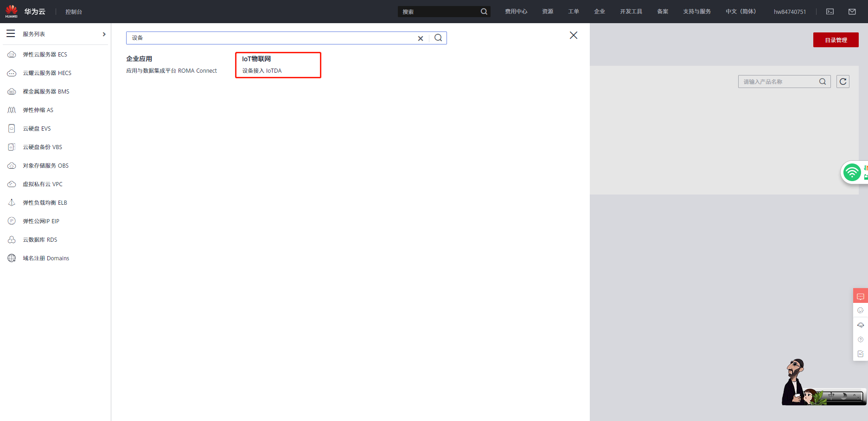Click the green Wi-Fi floating widget
The width and height of the screenshot is (868, 421).
pyautogui.click(x=852, y=173)
